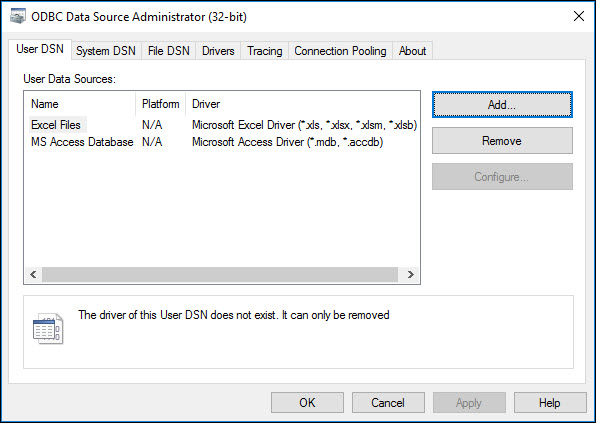
Task: Select the User DSN tab
Action: pyautogui.click(x=40, y=49)
